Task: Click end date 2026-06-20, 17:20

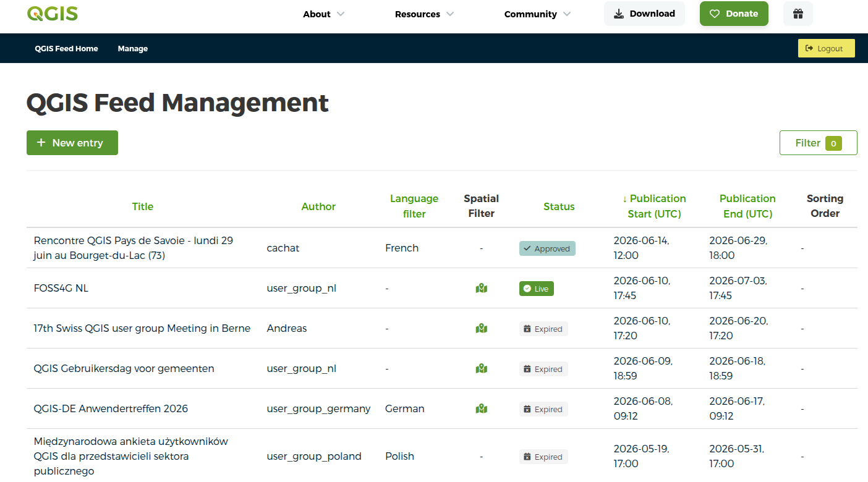Action: [738, 328]
